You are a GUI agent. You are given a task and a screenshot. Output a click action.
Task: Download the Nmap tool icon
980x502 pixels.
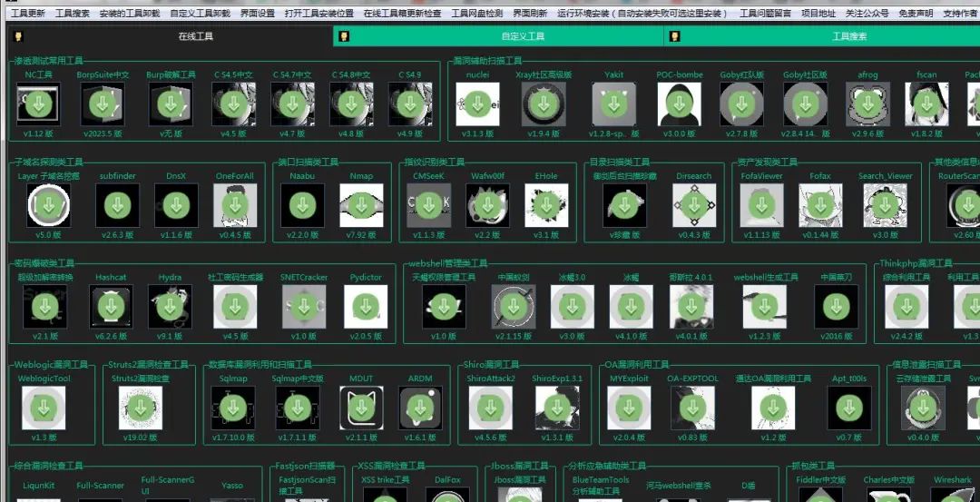[x=361, y=205]
